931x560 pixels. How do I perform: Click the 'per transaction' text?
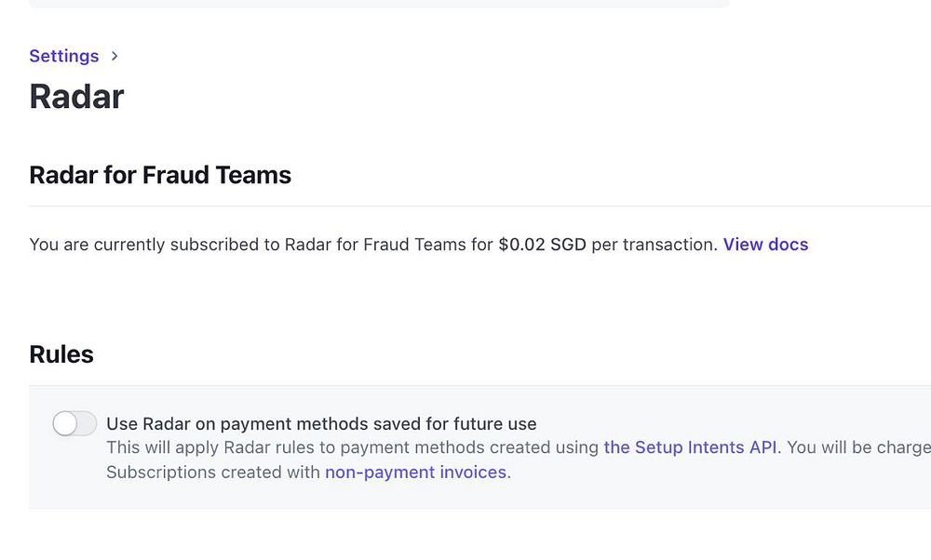pyautogui.click(x=654, y=245)
